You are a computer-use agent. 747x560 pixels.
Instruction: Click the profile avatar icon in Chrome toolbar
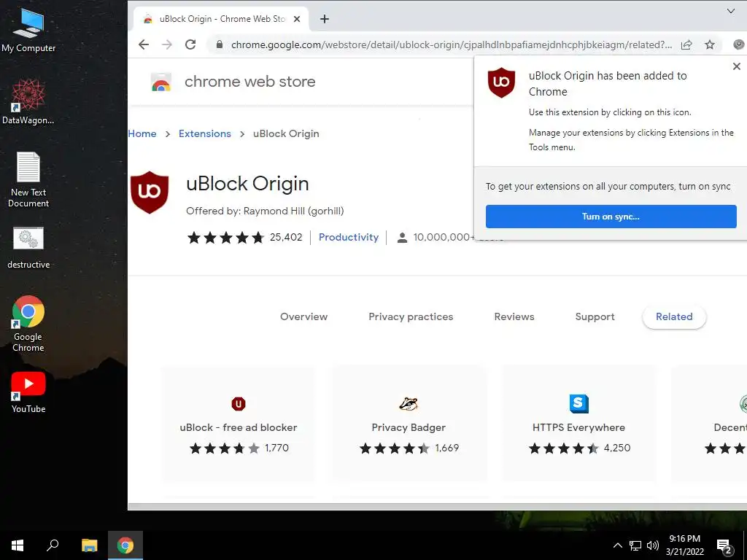[739, 44]
